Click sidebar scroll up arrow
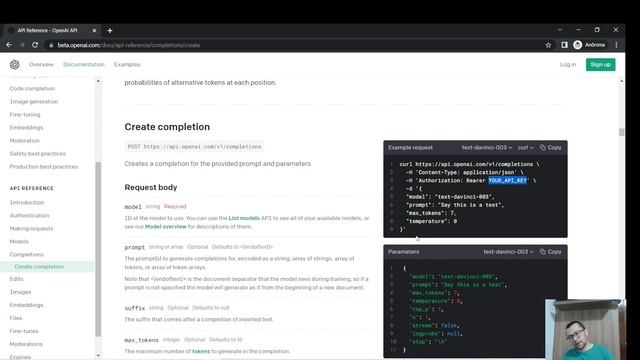 pos(98,81)
